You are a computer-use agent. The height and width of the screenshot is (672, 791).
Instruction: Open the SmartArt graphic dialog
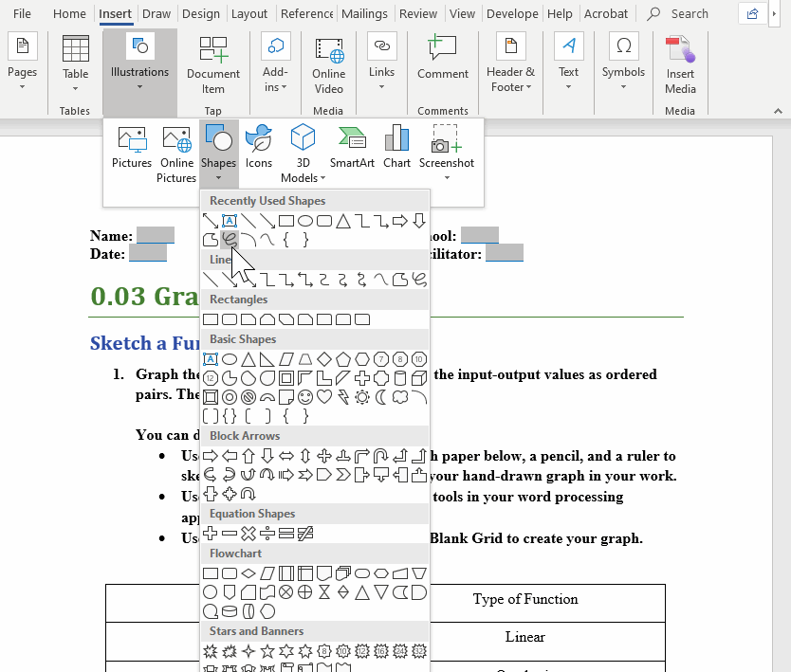[x=352, y=148]
